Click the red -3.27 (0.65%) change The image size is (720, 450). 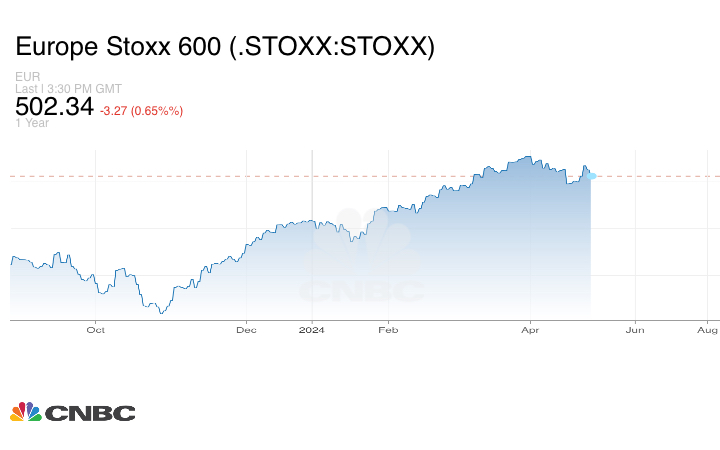coord(141,110)
